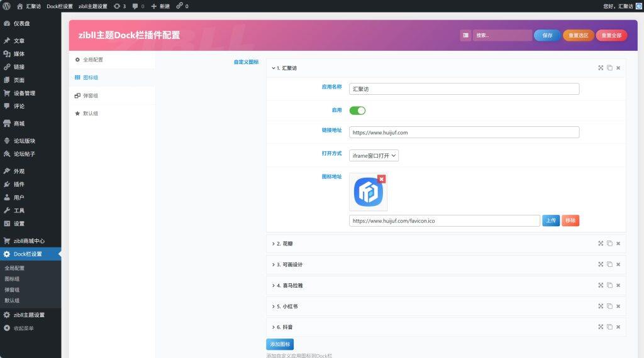Screen dimensions: 644x358
Task: Click the 移除 button
Action: tap(570, 220)
